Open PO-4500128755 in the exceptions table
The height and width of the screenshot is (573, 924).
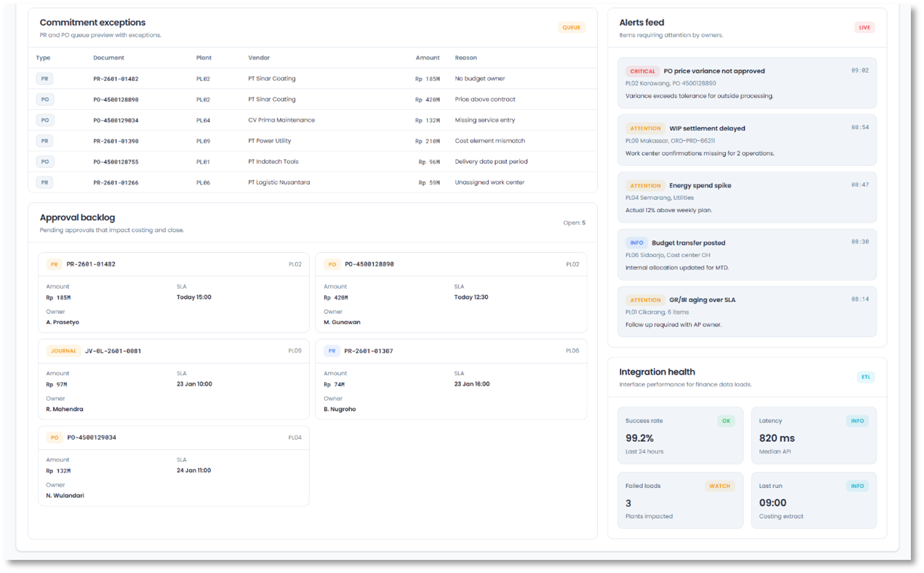(x=115, y=162)
